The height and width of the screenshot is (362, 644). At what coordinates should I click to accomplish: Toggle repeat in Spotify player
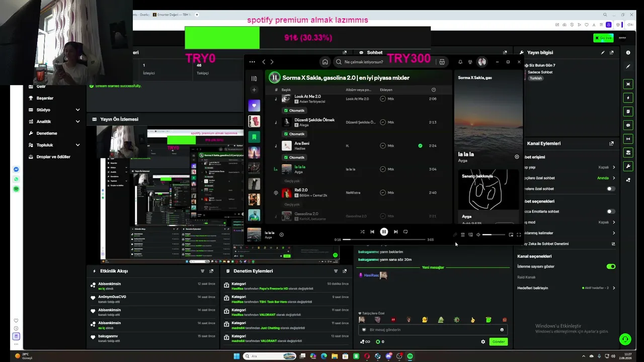(x=406, y=232)
